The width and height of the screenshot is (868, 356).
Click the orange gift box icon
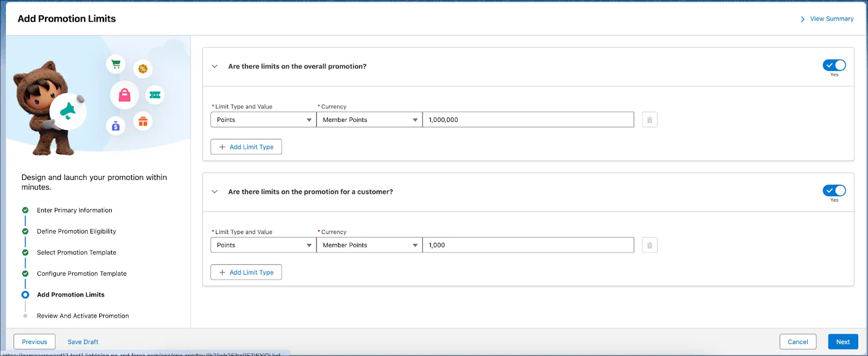143,121
